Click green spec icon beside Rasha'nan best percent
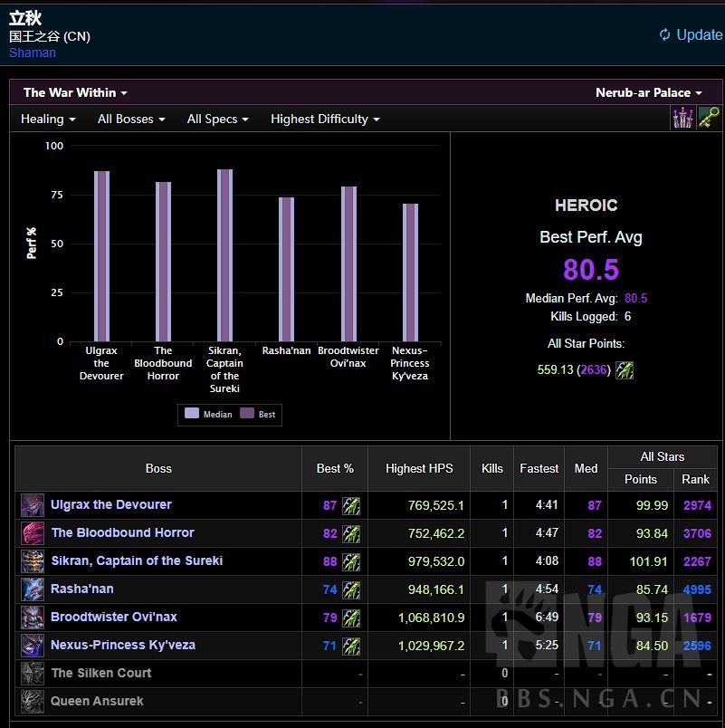Viewport: 725px width, 728px height. (x=351, y=589)
